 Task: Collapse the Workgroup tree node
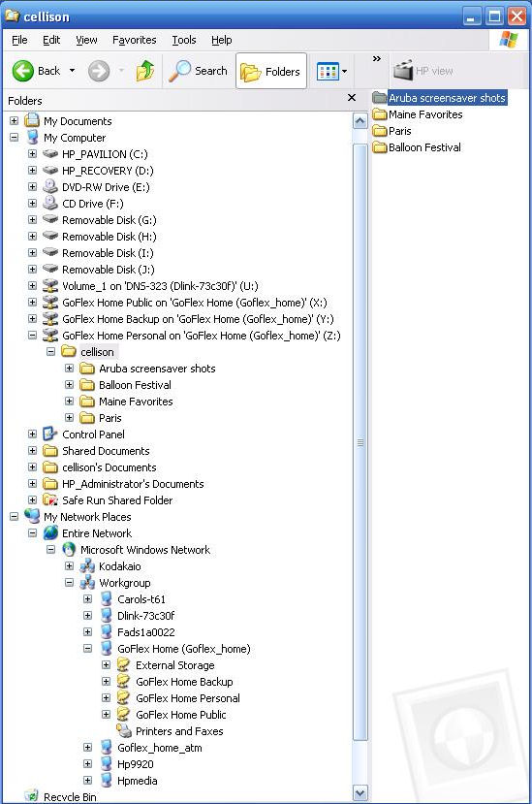pyautogui.click(x=69, y=583)
